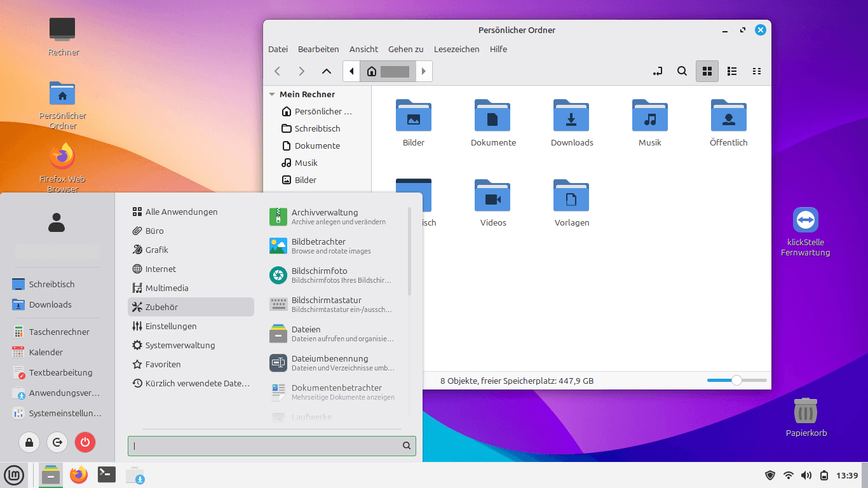Image resolution: width=868 pixels, height=488 pixels.
Task: Click the left arrow of the path bar
Action: click(x=351, y=71)
